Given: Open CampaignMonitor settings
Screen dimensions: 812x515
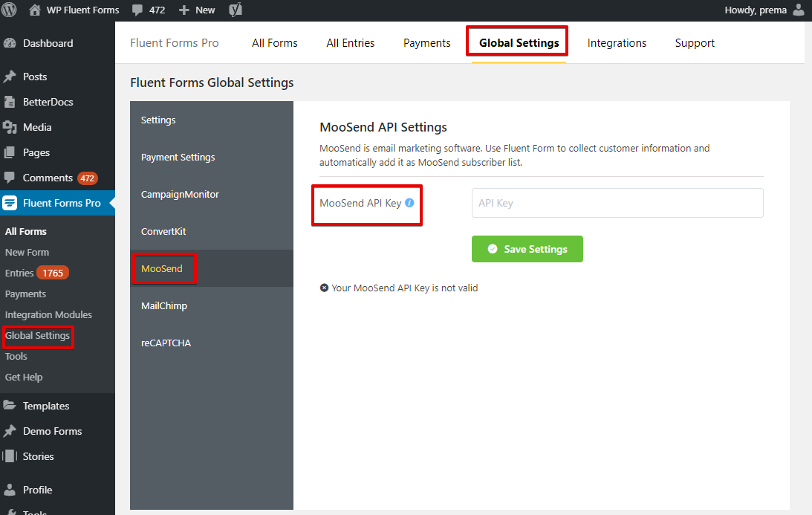Looking at the screenshot, I should (x=212, y=194).
